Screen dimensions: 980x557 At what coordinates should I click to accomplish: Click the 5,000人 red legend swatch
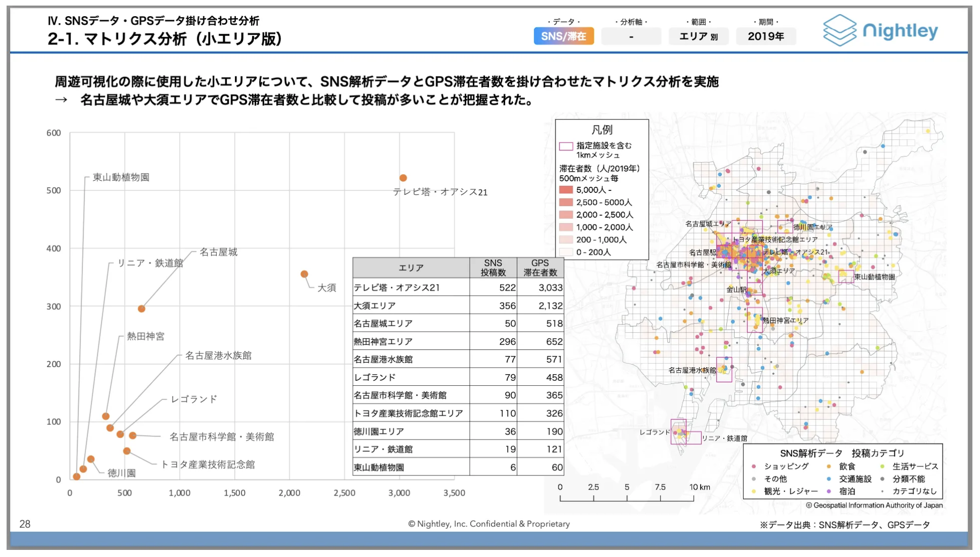click(x=566, y=190)
